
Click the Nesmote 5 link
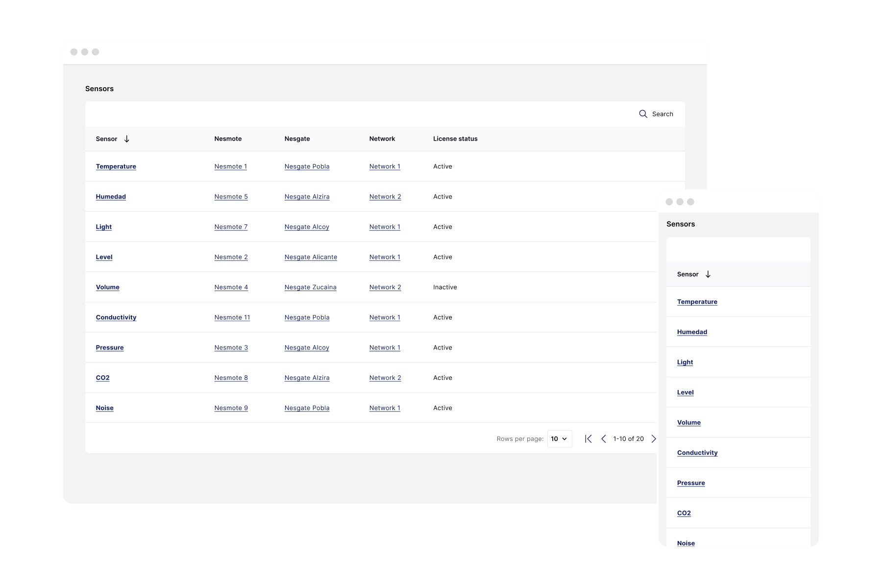coord(231,196)
